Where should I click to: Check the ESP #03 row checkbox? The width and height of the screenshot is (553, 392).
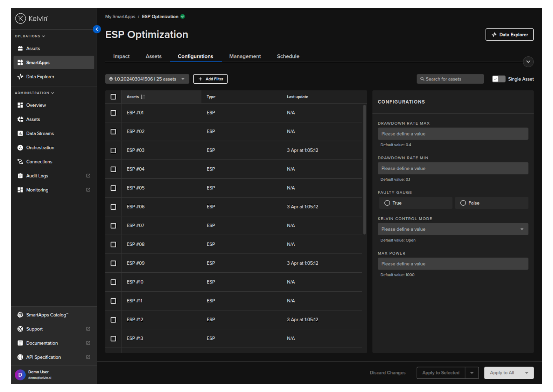pyautogui.click(x=113, y=150)
